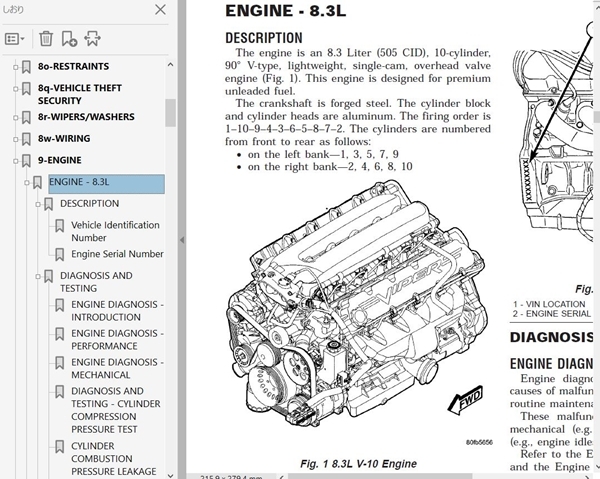Screen dimensions: 600x479
Task: Go to Vehicle Identification Number bookmark
Action: coord(115,231)
